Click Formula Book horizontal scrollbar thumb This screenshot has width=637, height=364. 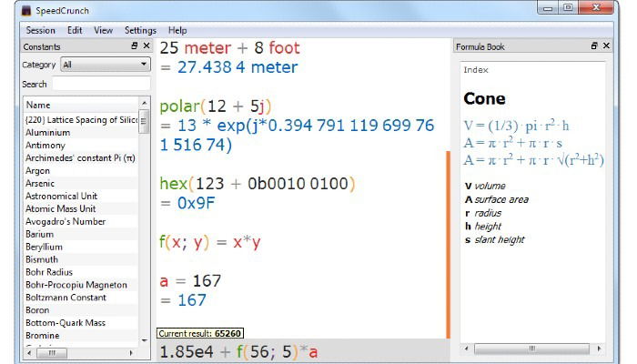coord(531,349)
